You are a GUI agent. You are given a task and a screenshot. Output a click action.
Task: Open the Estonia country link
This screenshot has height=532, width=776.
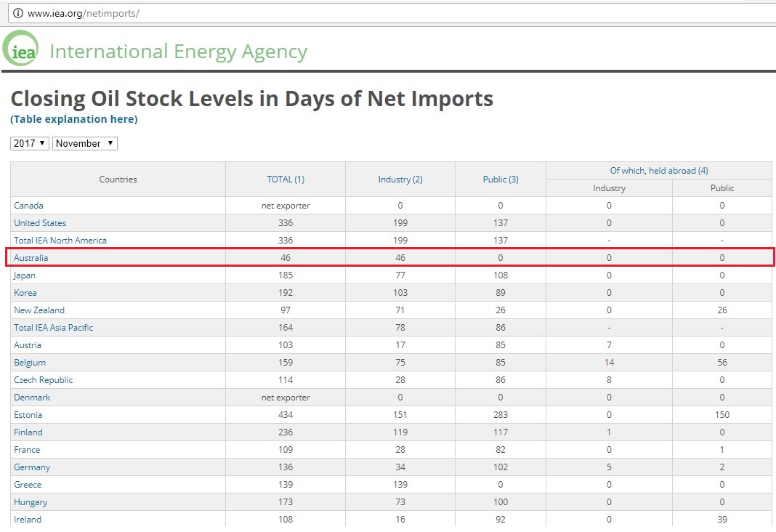(x=28, y=415)
